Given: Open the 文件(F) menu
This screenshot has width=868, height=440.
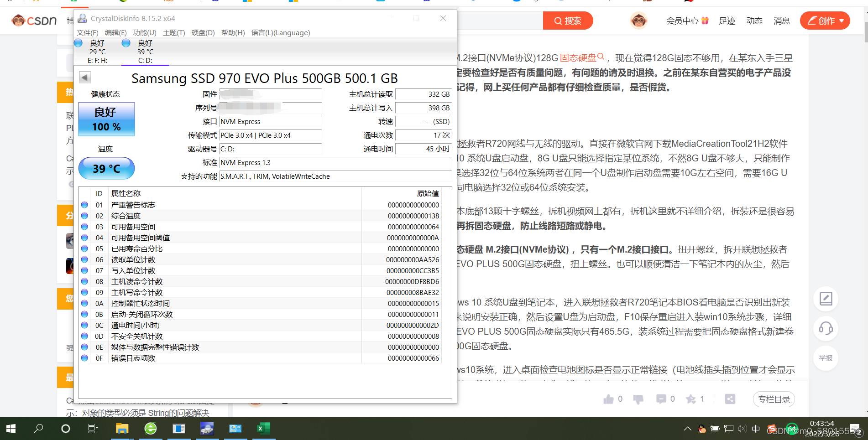Looking at the screenshot, I should tap(87, 33).
